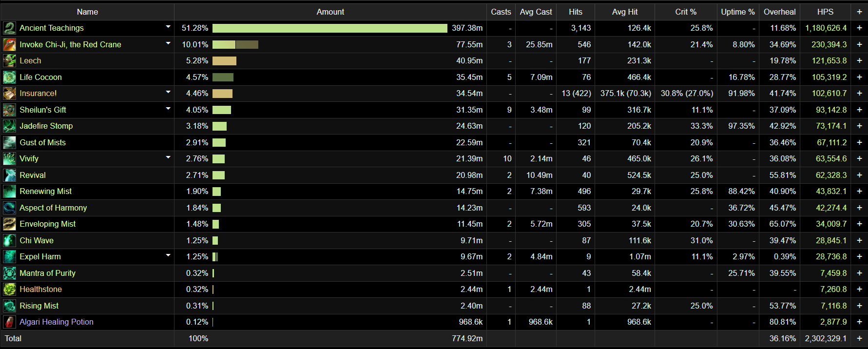The image size is (868, 349).
Task: Open the Life Cocoon ability link
Action: tap(40, 77)
